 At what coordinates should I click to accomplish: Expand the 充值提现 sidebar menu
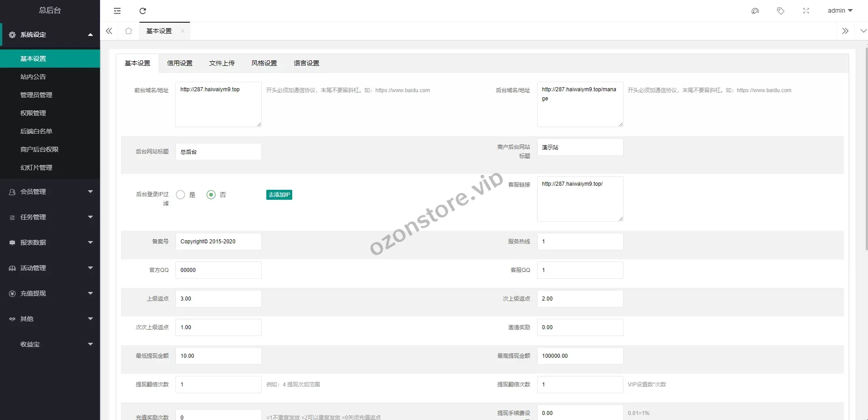[50, 293]
